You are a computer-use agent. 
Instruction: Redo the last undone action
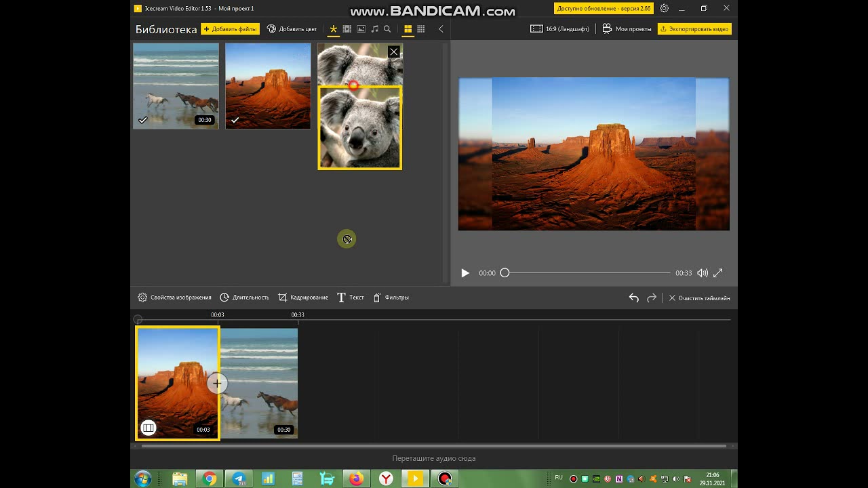coord(652,298)
